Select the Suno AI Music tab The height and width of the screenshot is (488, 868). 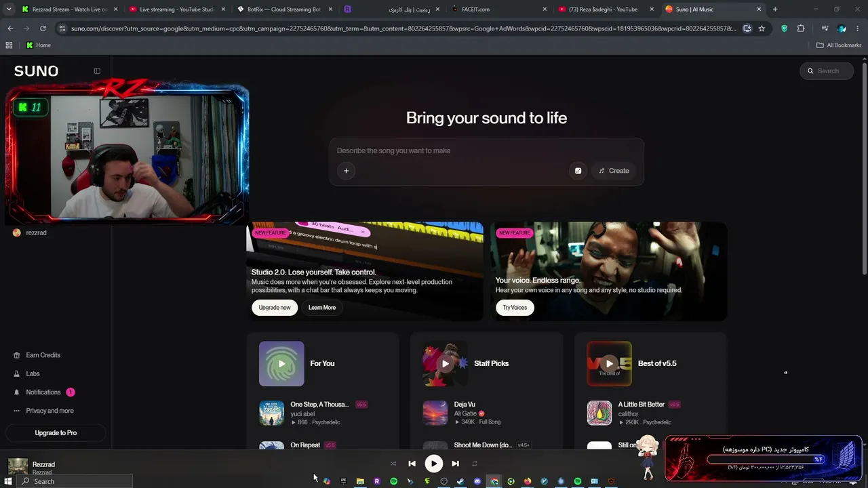(x=713, y=9)
